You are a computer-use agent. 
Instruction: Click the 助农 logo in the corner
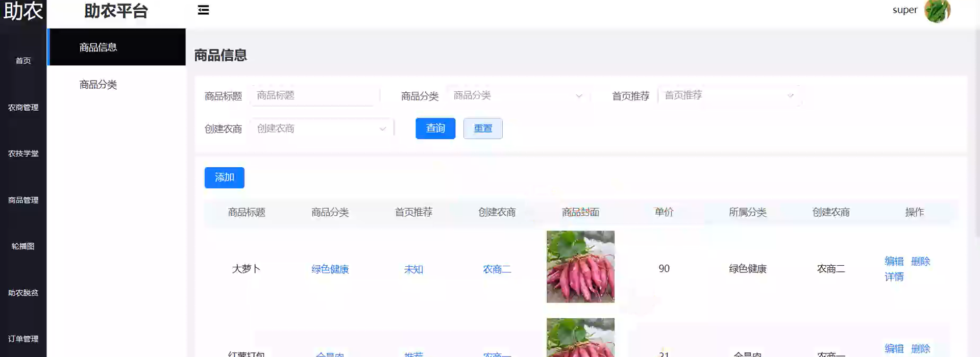[x=23, y=11]
